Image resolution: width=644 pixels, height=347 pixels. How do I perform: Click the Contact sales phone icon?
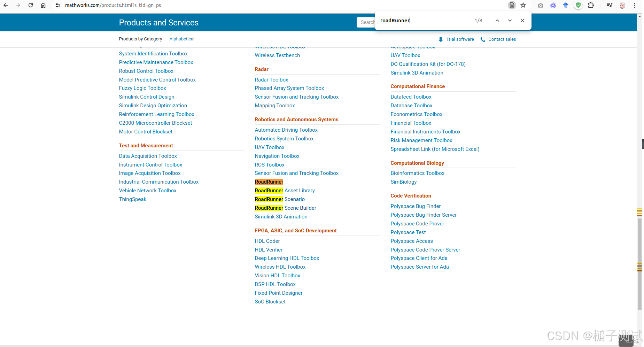point(483,39)
